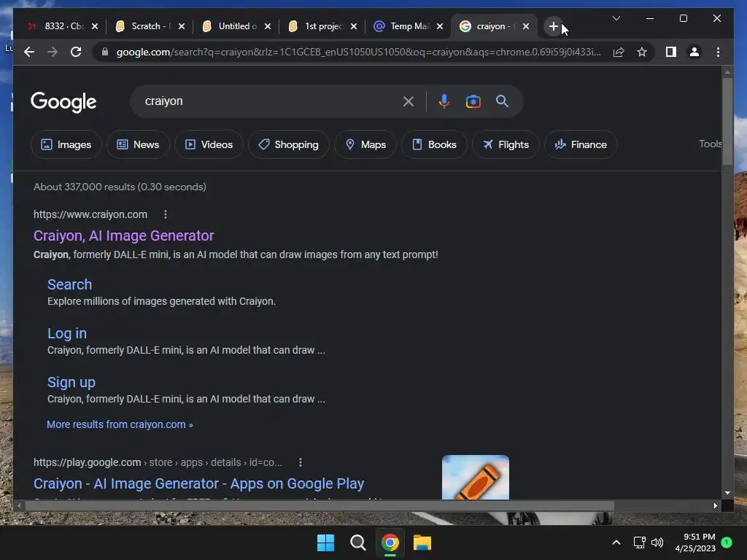Screen dimensions: 747x560
Task: Close the Temp Mail tab
Action: click(x=440, y=26)
